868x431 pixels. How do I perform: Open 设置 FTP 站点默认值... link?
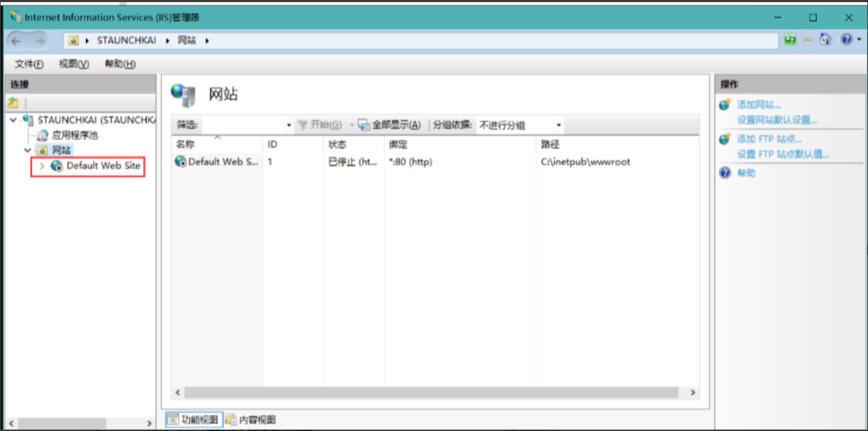tap(783, 154)
